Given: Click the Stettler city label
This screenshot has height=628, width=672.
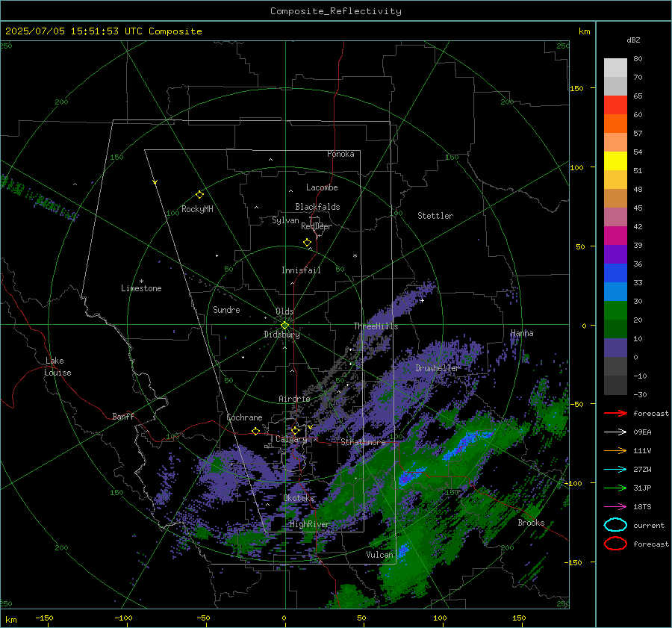Looking at the screenshot, I should click(x=435, y=216).
